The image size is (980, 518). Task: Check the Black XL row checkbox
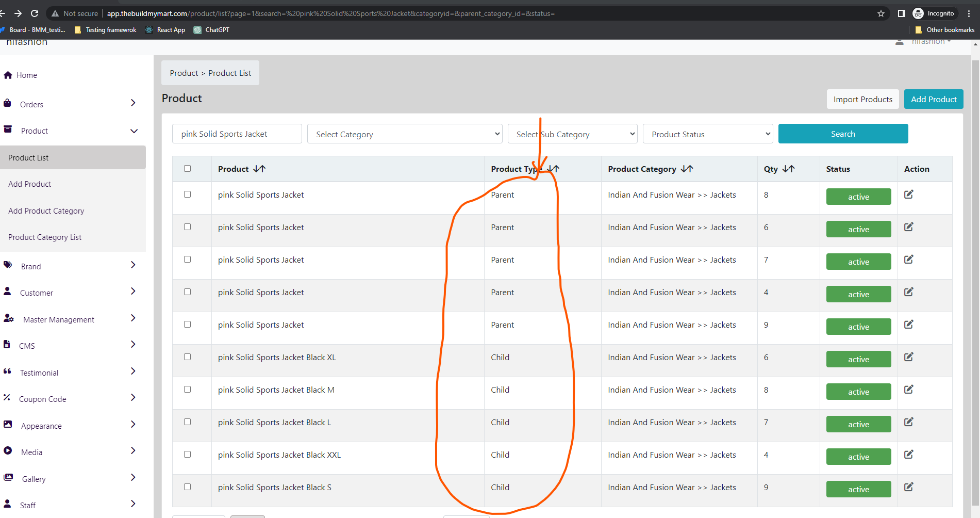coord(187,357)
